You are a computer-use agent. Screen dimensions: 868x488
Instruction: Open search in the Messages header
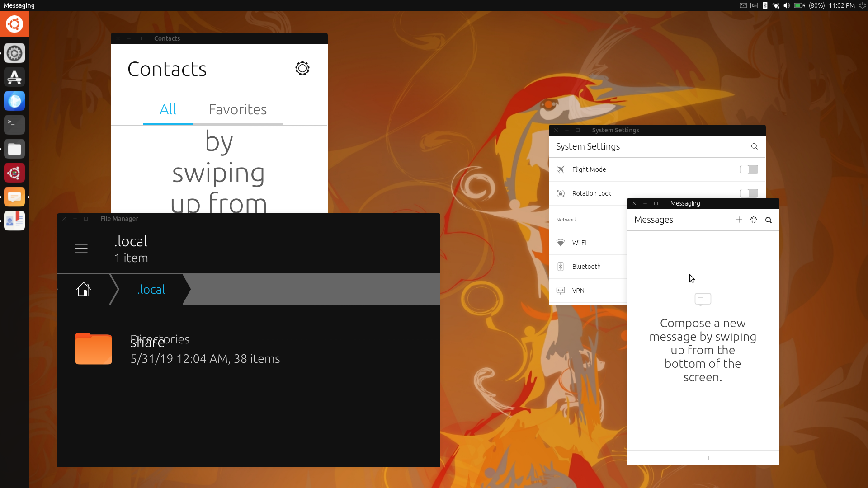click(768, 220)
